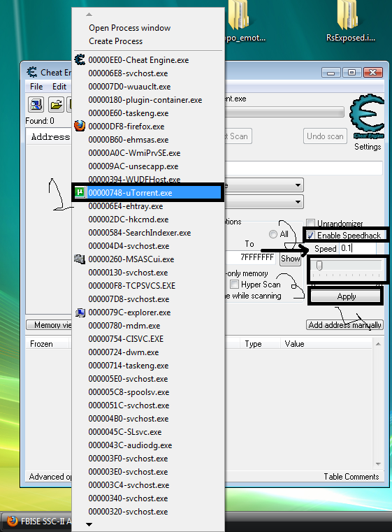Click the Cheat Engine title bar icon

point(32,72)
